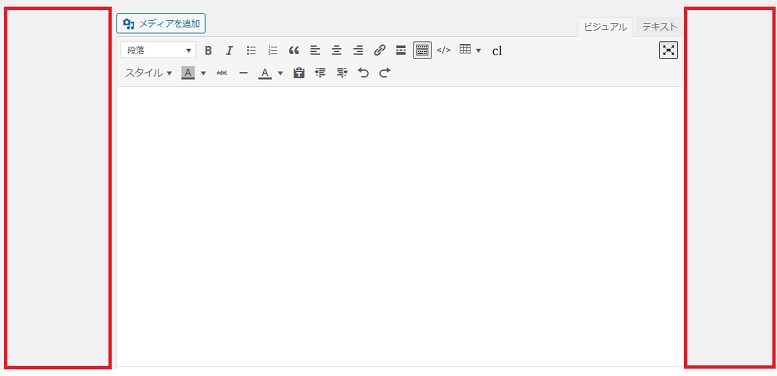Align text right

pyautogui.click(x=358, y=50)
